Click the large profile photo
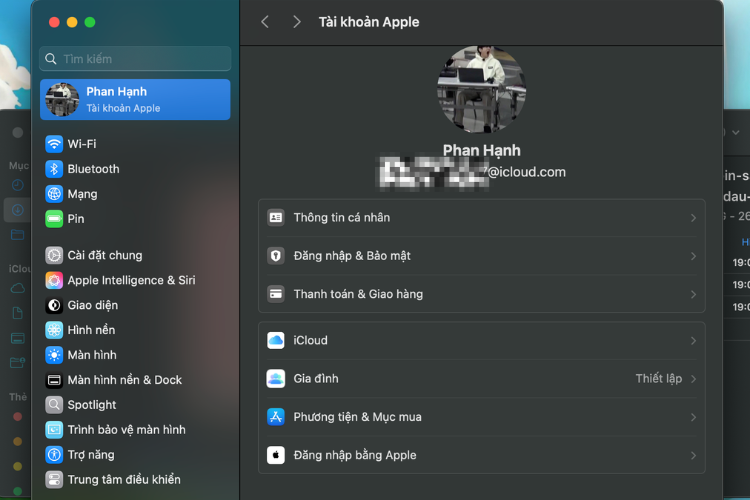 tap(482, 89)
